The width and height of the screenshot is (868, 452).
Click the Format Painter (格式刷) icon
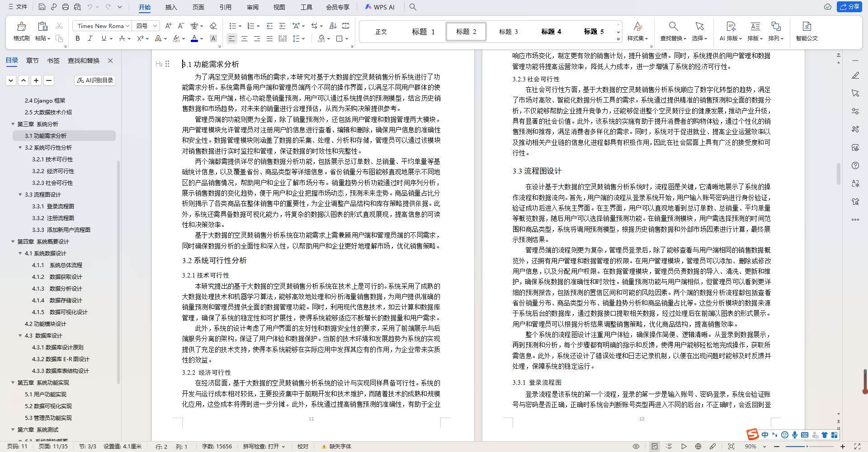21,31
